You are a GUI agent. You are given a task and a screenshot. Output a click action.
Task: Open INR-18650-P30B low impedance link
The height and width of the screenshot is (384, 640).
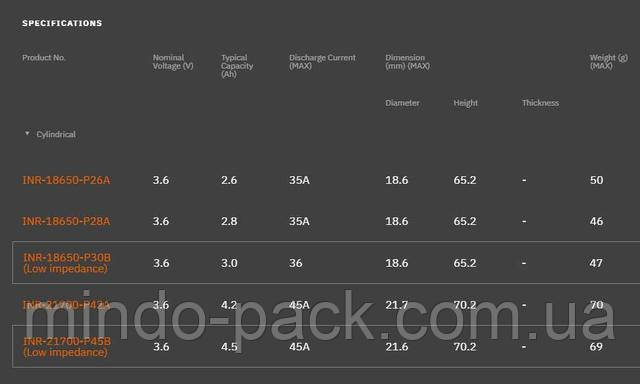tap(67, 263)
